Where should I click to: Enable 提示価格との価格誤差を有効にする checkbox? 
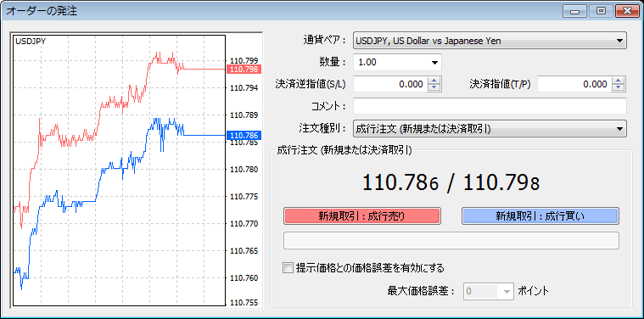click(x=288, y=268)
